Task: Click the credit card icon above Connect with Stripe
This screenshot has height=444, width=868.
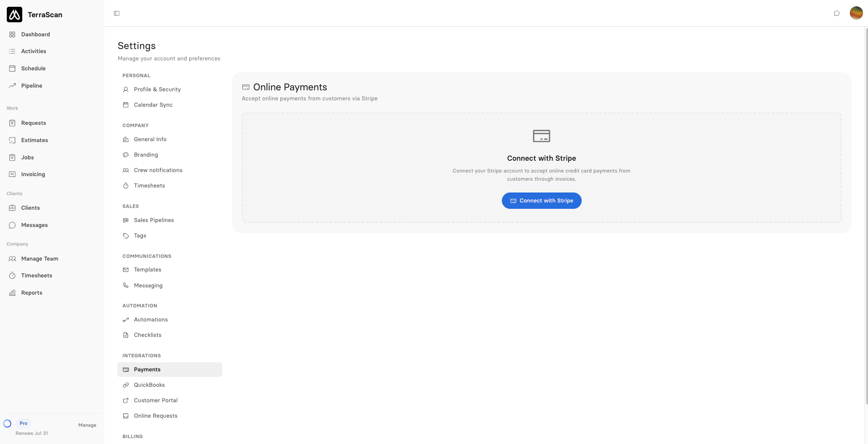Action: point(541,136)
